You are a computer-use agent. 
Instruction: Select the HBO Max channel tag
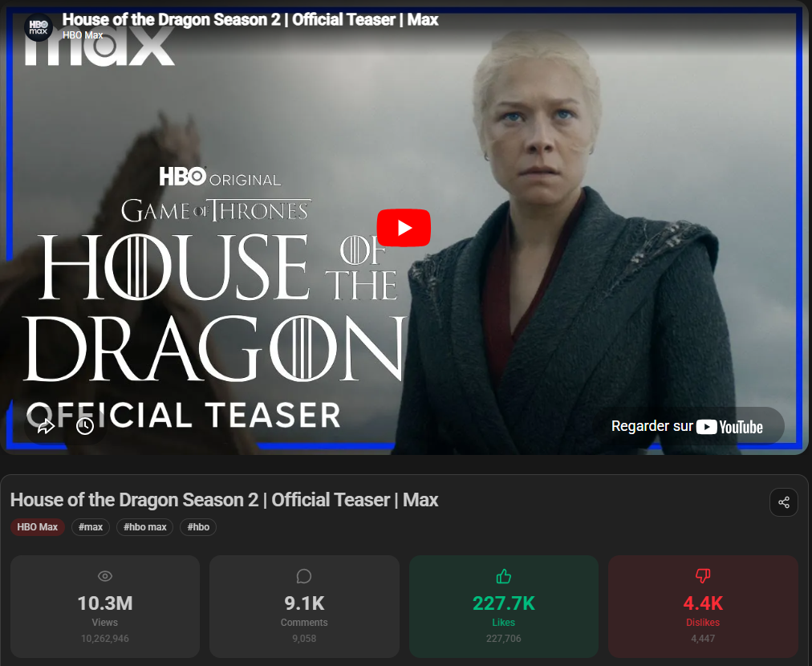[x=37, y=527]
